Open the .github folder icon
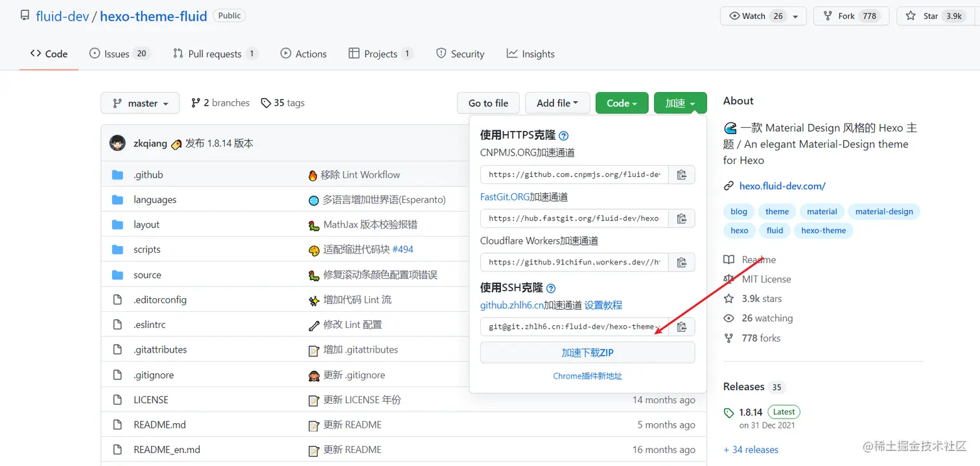Image resolution: width=980 pixels, height=466 pixels. [117, 175]
